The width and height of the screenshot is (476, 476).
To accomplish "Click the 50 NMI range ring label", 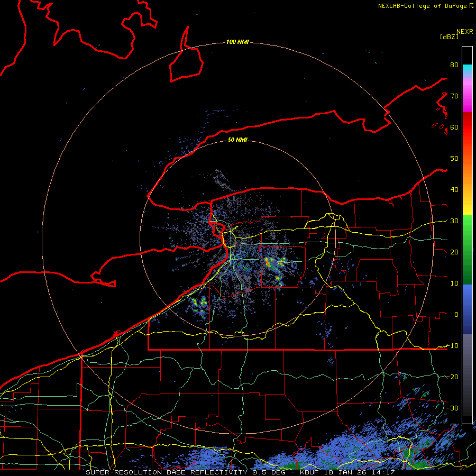I will click(x=237, y=140).
